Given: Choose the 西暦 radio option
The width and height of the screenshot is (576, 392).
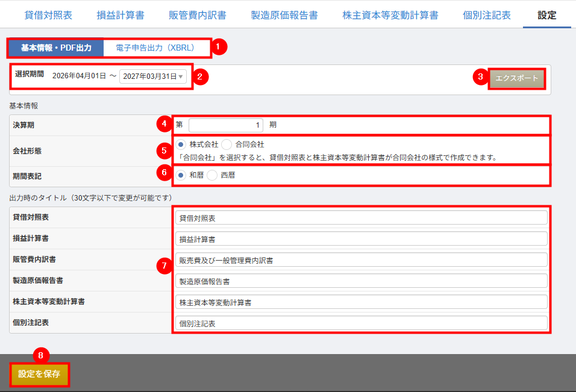Looking at the screenshot, I should 212,175.
